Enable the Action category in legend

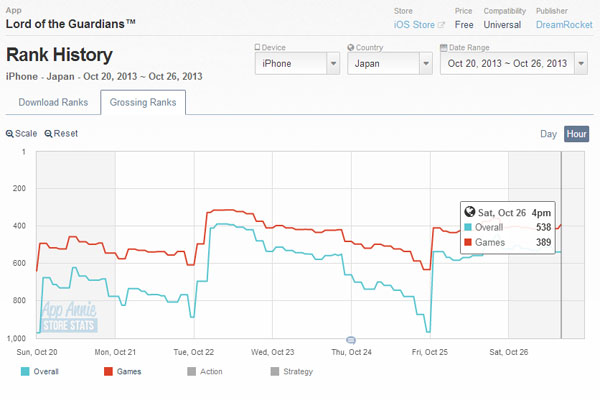tap(205, 372)
